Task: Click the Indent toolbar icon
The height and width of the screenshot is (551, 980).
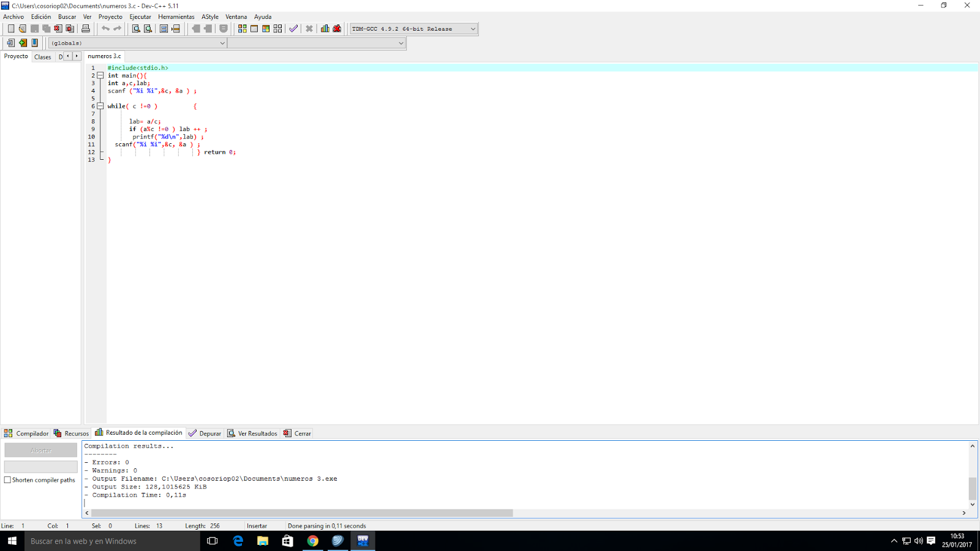Action: (208, 29)
